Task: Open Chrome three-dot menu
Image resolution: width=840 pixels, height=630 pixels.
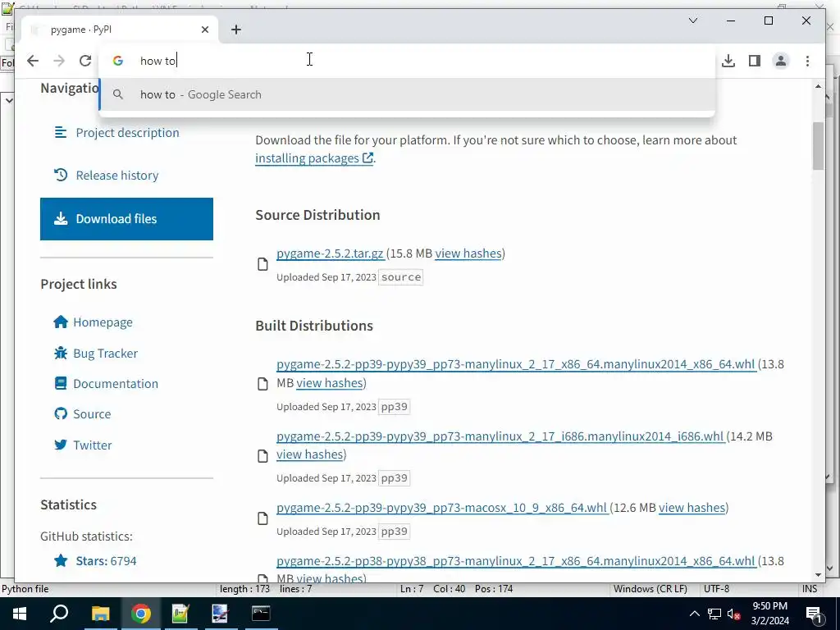Action: tap(807, 61)
